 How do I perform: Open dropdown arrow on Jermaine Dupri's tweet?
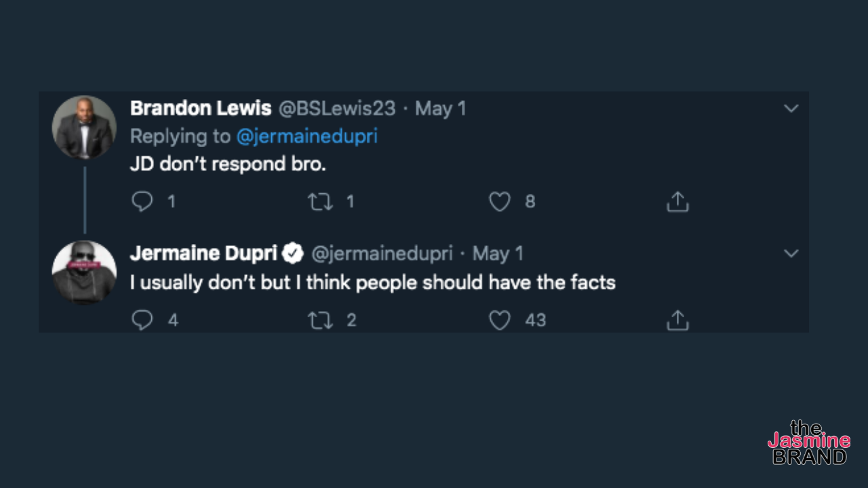(x=791, y=253)
